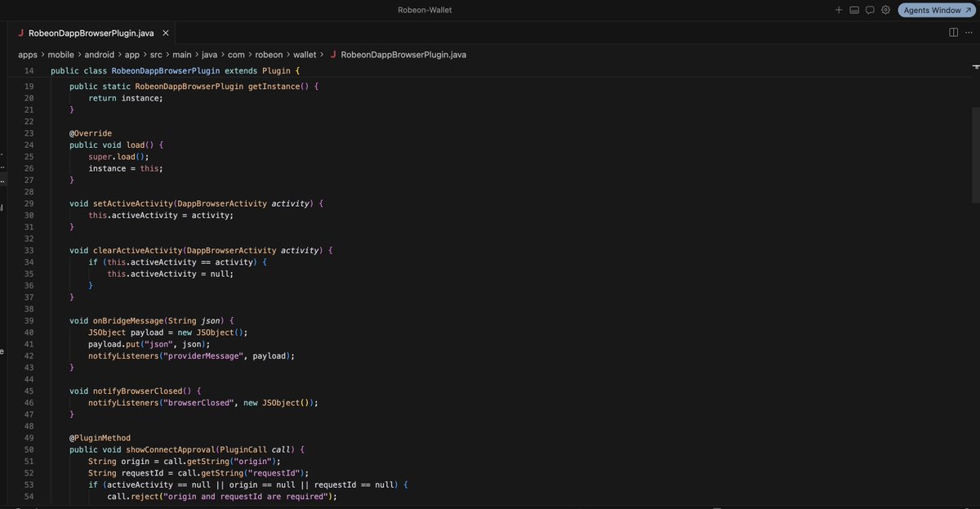This screenshot has height=509, width=980.
Task: Click the 'main' breadcrumb segment
Action: pos(182,55)
